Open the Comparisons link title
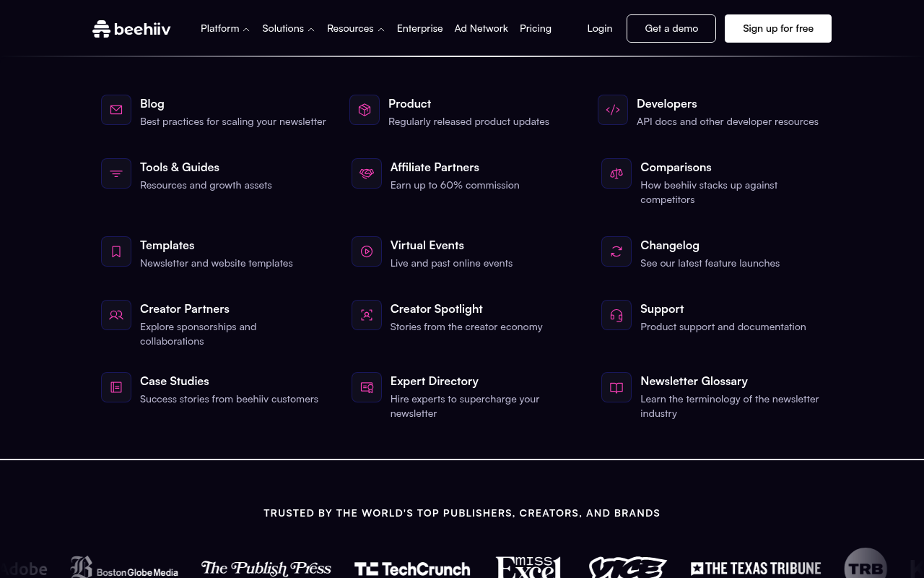Viewport: 924px width, 578px height. [x=676, y=167]
